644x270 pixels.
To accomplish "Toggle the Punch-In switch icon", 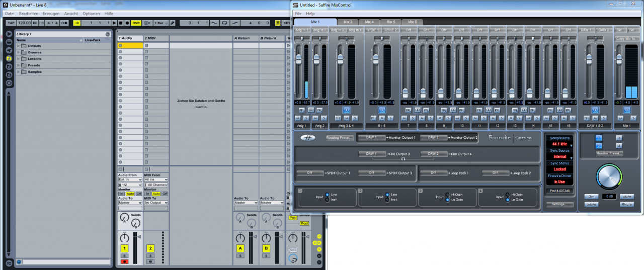I will pos(214,23).
